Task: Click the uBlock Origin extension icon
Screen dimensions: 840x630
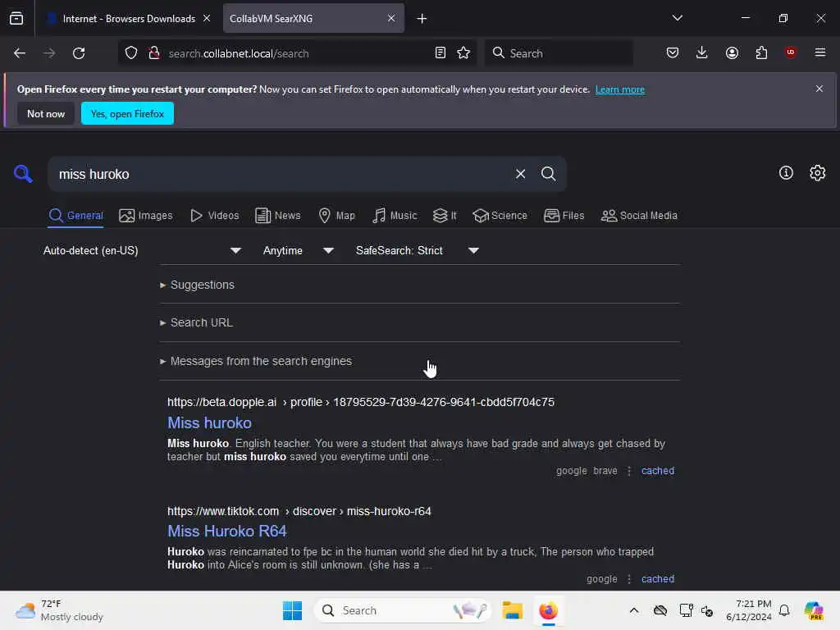Action: 791,52
